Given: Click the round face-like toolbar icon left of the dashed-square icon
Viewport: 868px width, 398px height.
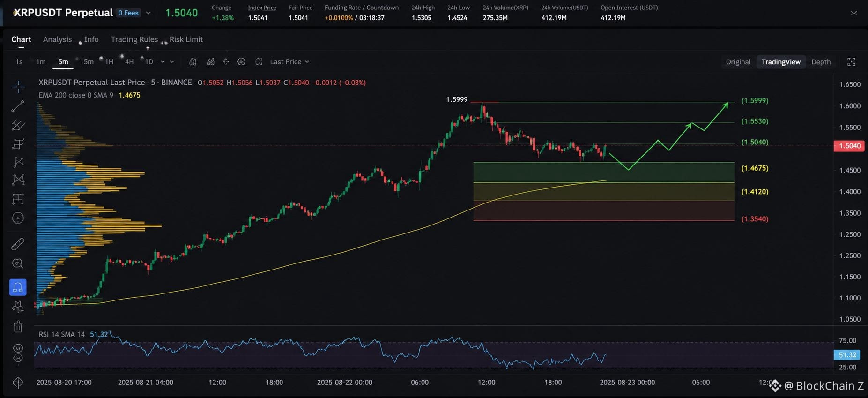Looking at the screenshot, I should [241, 62].
